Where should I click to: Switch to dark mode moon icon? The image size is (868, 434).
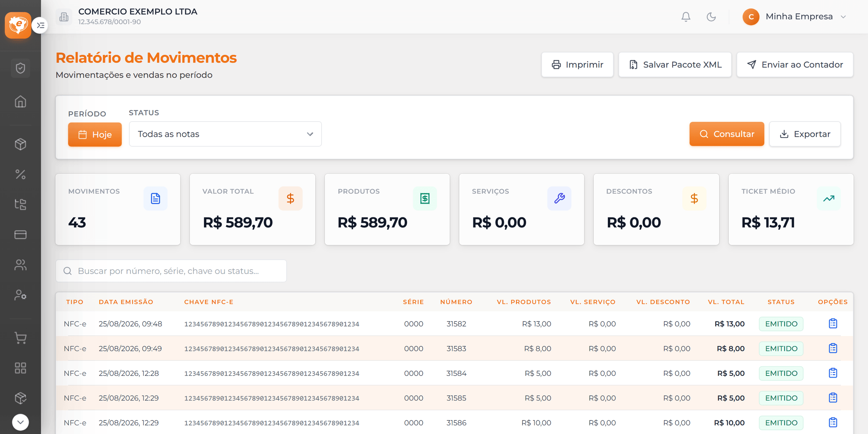pos(711,17)
